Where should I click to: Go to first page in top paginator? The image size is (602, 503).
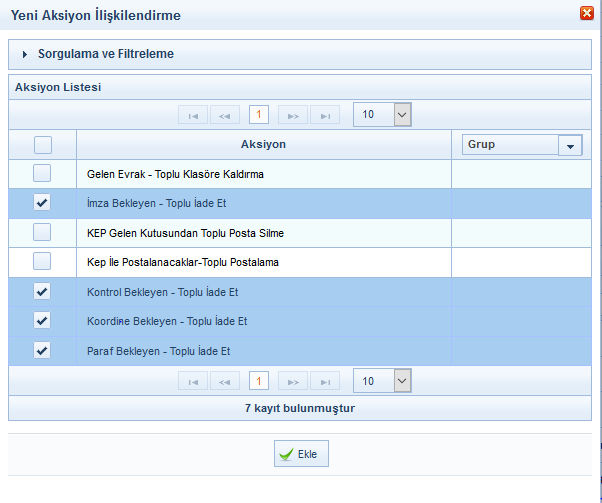point(193,115)
